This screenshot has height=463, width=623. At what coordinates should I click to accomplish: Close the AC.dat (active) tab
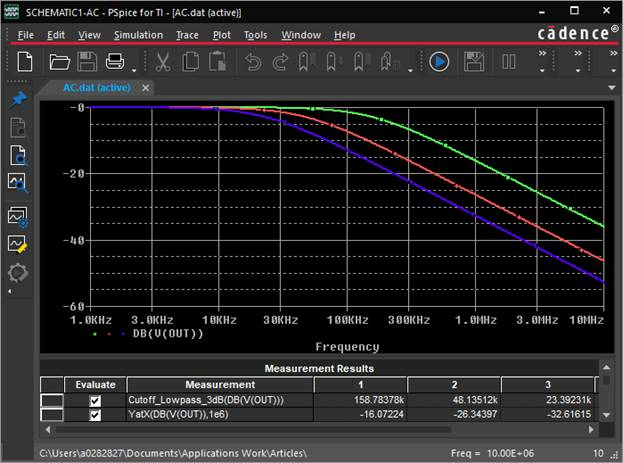145,88
